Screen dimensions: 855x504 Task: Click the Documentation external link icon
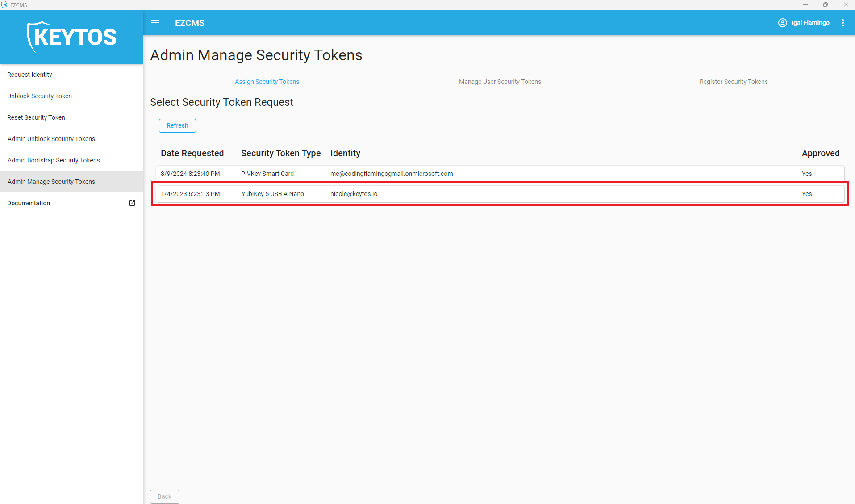(x=132, y=203)
